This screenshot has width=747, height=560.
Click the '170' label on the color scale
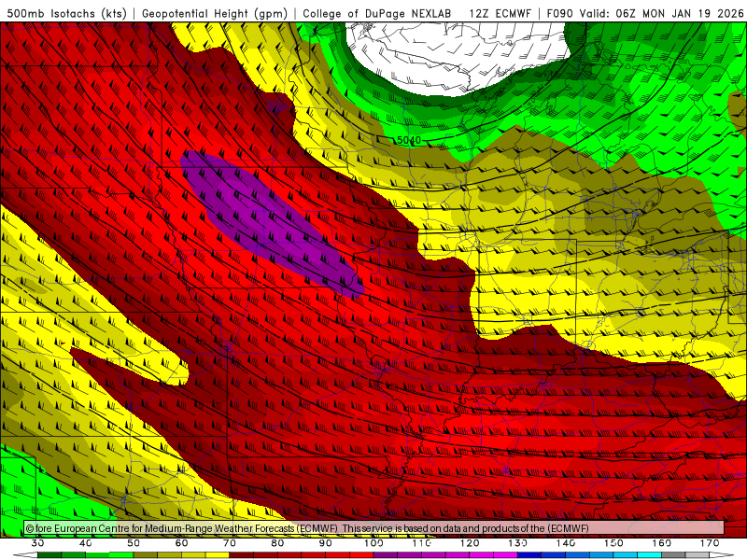point(710,543)
